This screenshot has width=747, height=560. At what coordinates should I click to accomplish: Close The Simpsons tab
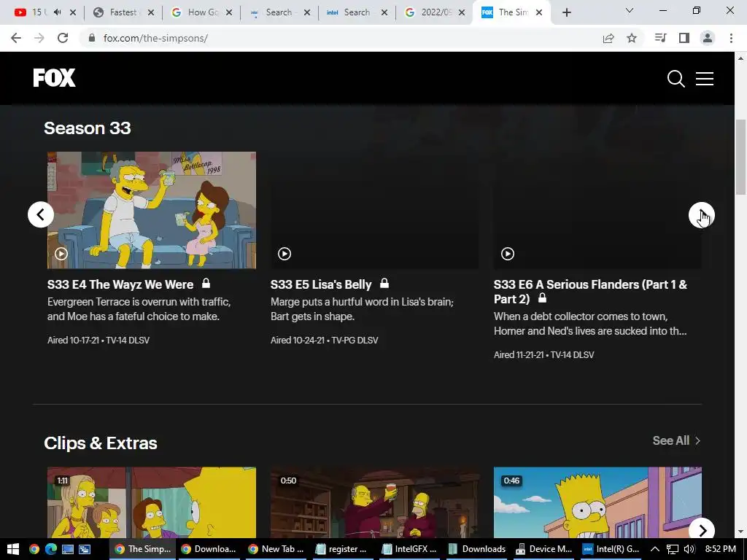[x=539, y=12]
